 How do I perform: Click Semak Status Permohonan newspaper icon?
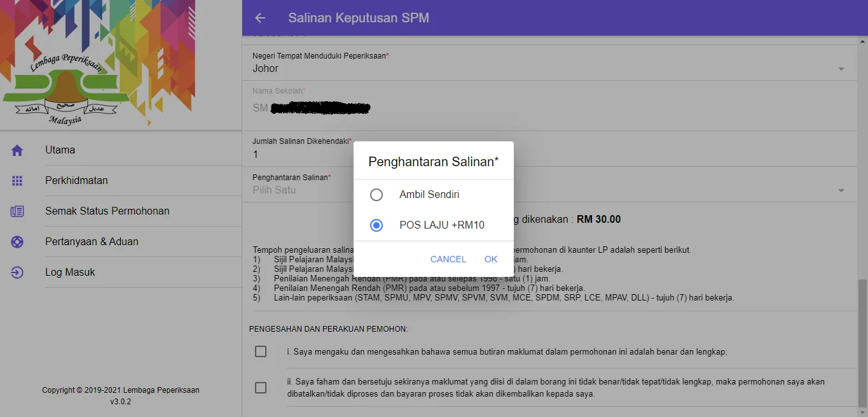click(x=17, y=211)
